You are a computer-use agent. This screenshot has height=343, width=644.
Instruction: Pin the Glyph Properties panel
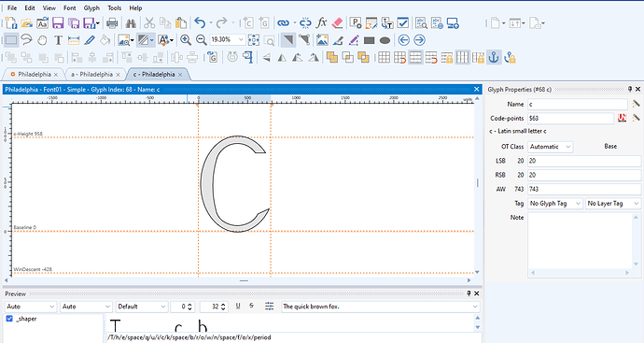[x=630, y=89]
